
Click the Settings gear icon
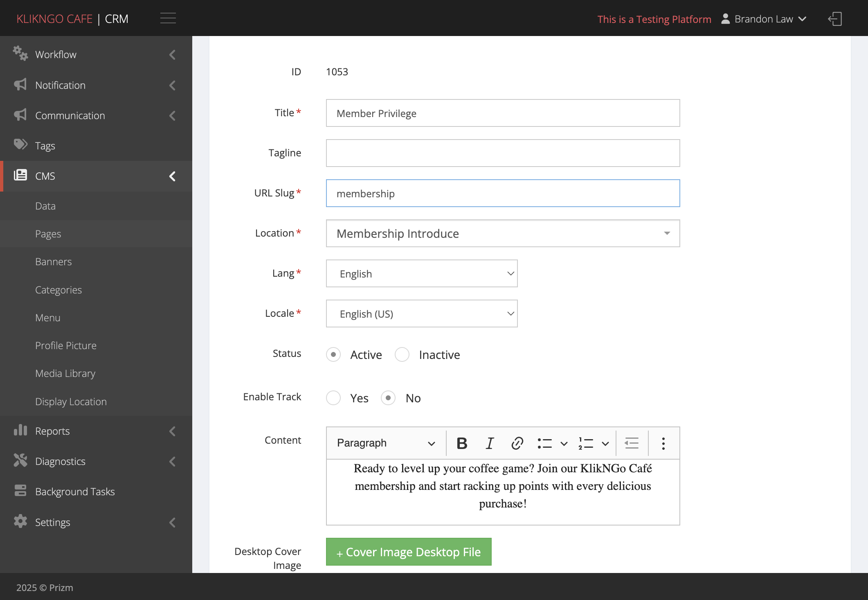pos(20,521)
